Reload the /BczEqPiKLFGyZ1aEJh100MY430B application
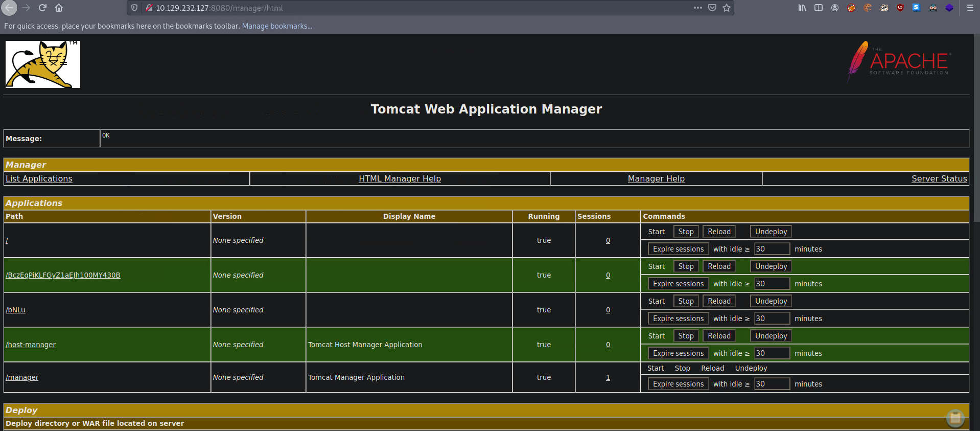Screen dimensions: 980x431 tap(719, 266)
